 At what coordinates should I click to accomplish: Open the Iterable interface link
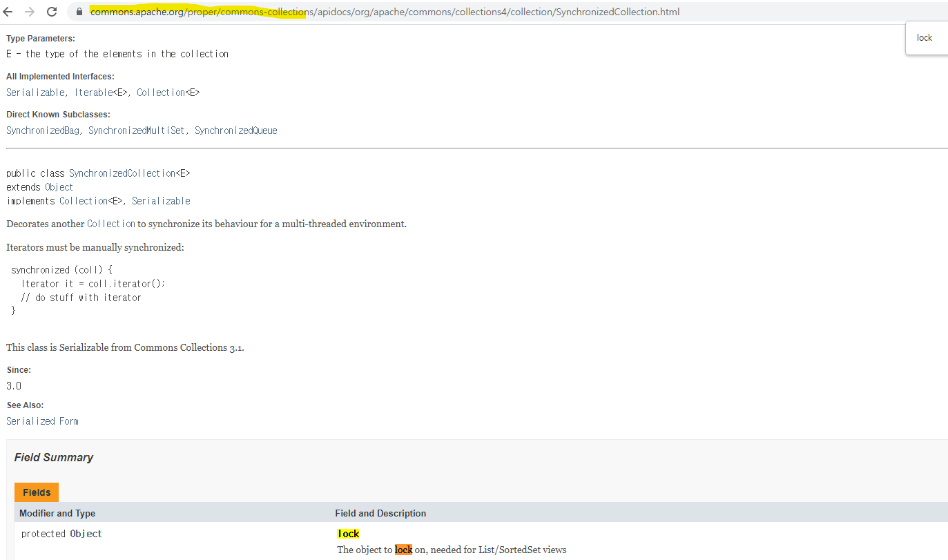(x=93, y=93)
